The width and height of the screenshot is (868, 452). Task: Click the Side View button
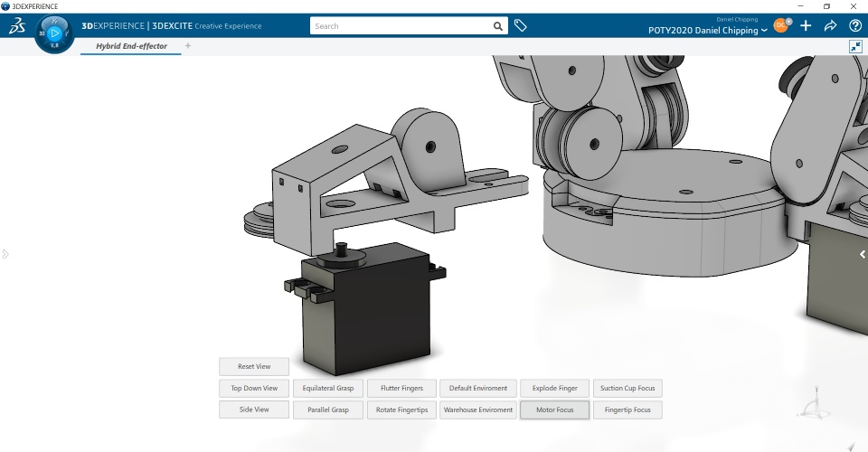pyautogui.click(x=254, y=410)
